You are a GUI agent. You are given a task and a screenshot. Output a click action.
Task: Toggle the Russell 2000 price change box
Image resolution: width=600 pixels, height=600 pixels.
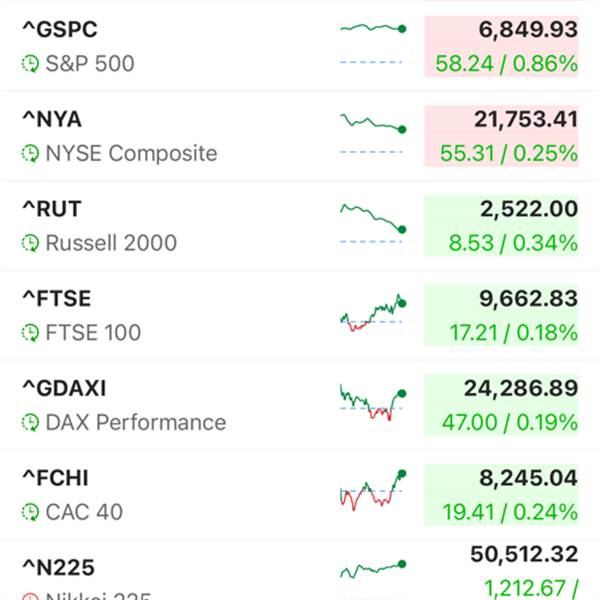(502, 226)
